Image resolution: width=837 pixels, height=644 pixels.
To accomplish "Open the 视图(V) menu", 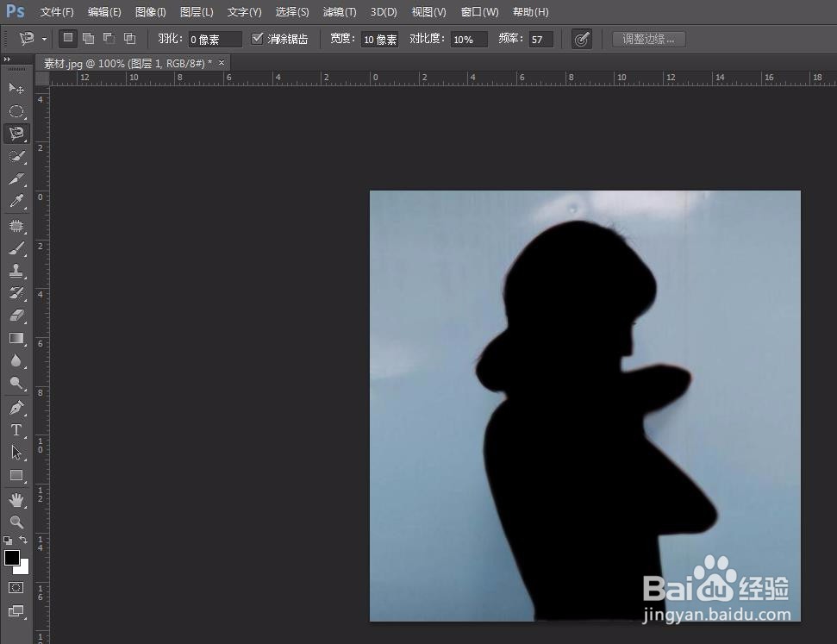I will (x=428, y=12).
